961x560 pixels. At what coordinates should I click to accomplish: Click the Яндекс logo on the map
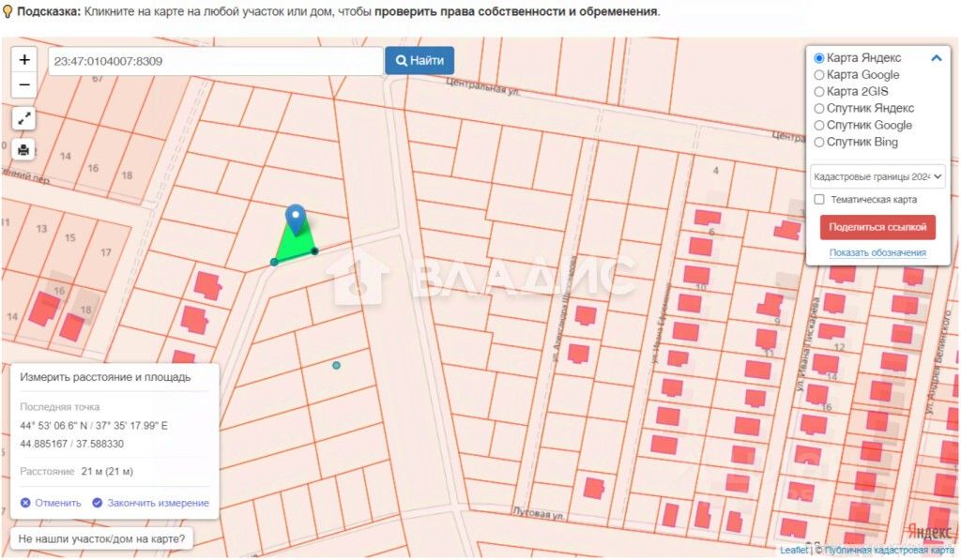[930, 532]
